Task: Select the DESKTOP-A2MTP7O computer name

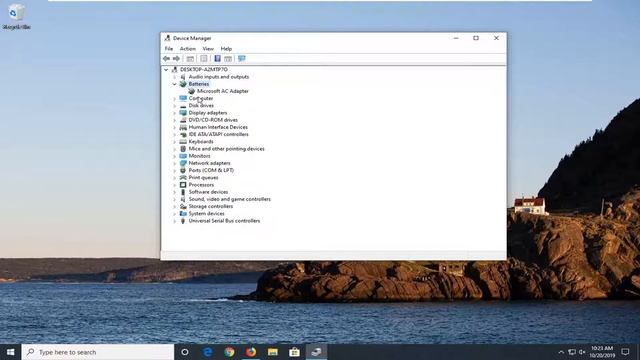Action: click(x=204, y=70)
